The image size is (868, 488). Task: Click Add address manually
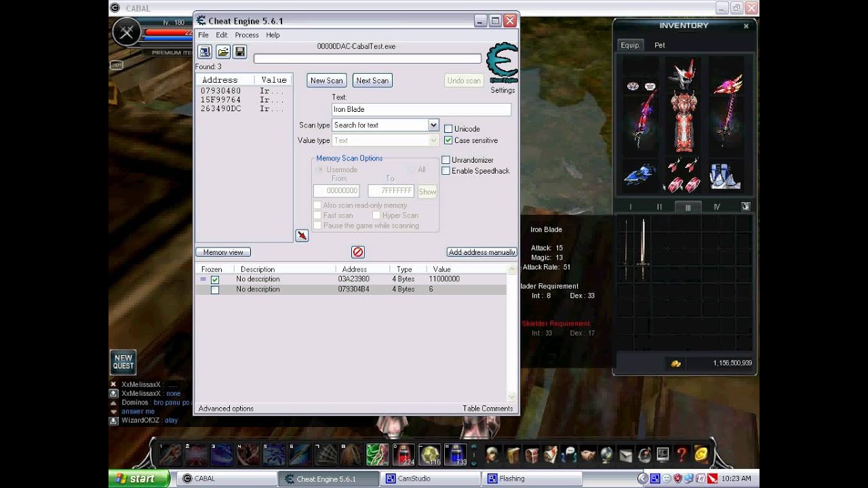coord(482,252)
